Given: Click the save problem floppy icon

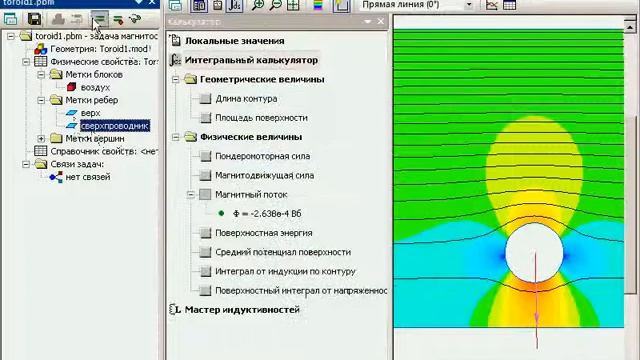Looking at the screenshot, I should click(x=34, y=19).
